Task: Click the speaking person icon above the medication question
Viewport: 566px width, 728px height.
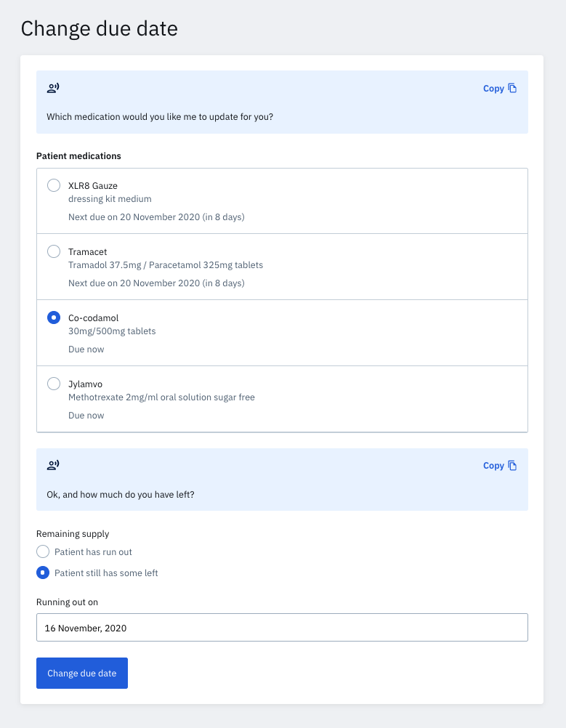Action: click(x=53, y=88)
